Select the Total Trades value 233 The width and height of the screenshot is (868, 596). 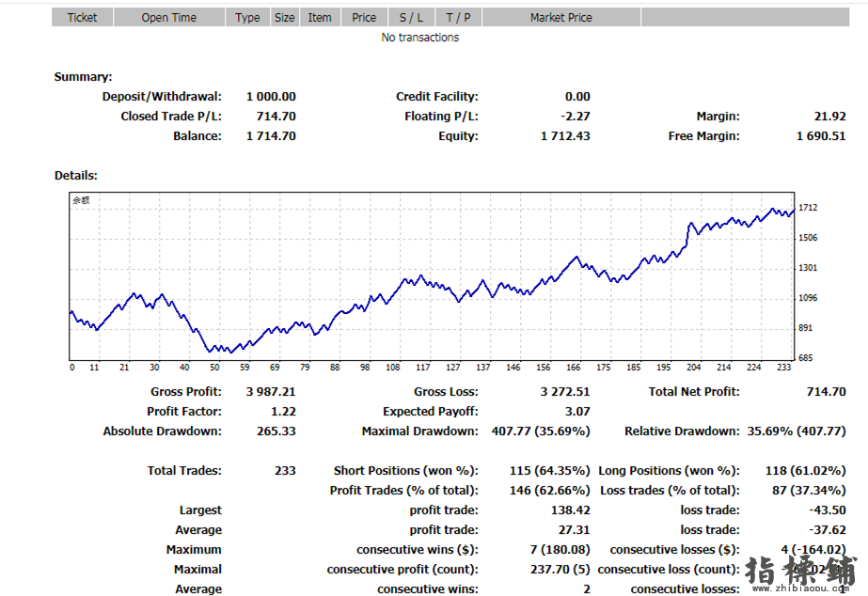pos(285,471)
